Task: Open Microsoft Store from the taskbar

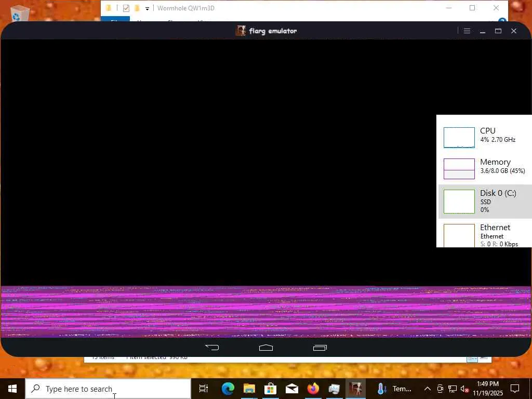Action: (270, 389)
